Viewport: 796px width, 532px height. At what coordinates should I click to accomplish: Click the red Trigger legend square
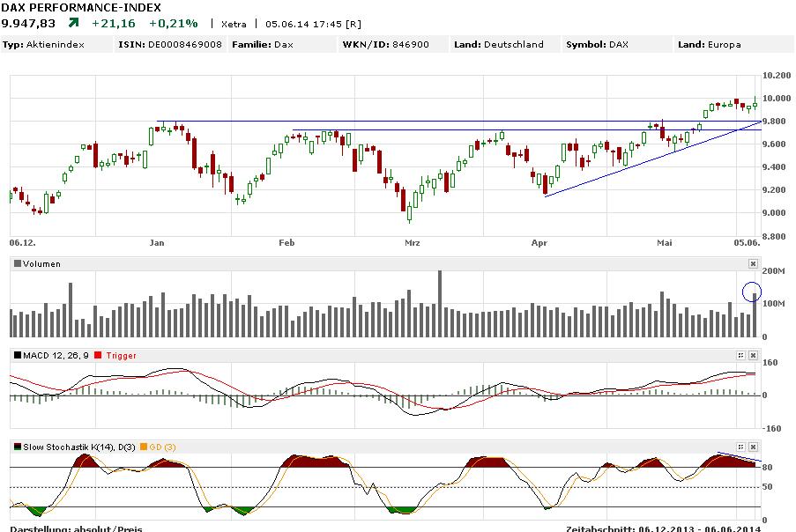pyautogui.click(x=98, y=356)
